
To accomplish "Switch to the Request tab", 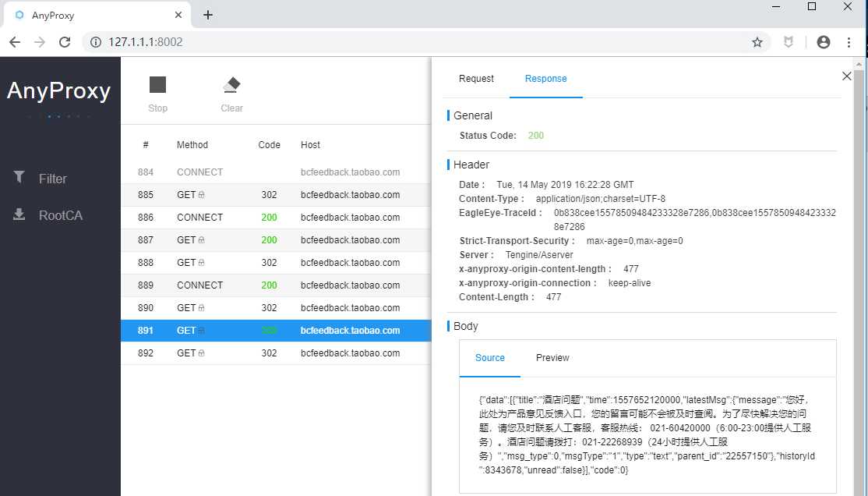I will click(x=476, y=79).
